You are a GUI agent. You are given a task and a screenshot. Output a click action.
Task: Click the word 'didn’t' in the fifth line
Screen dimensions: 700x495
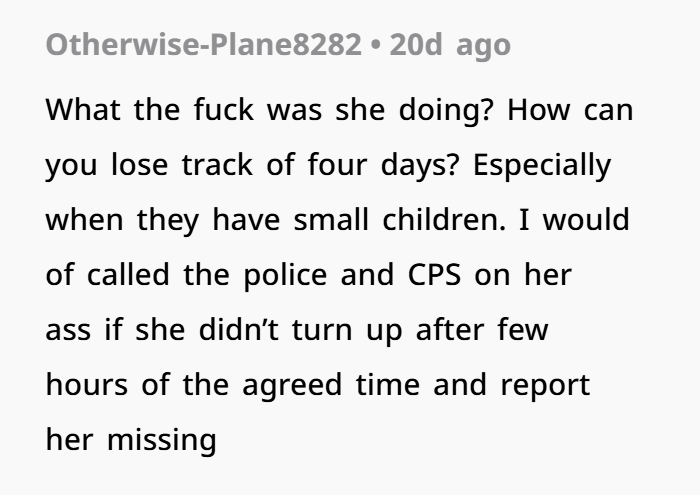coord(239,330)
